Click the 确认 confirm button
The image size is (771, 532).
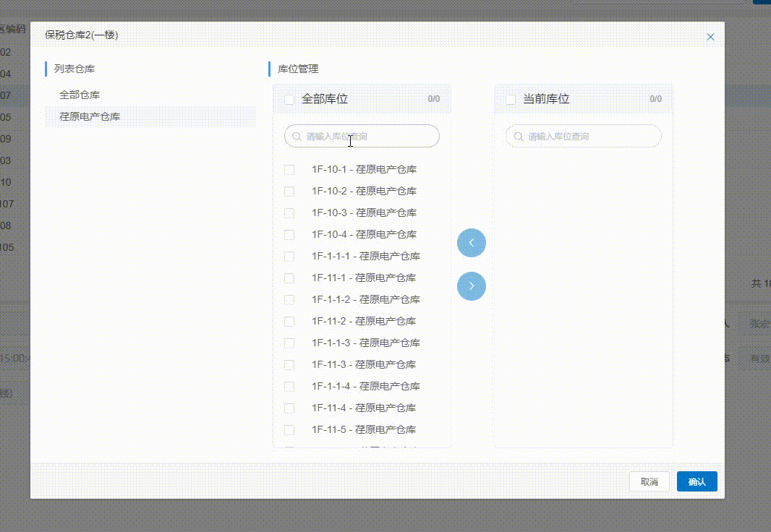click(x=697, y=481)
